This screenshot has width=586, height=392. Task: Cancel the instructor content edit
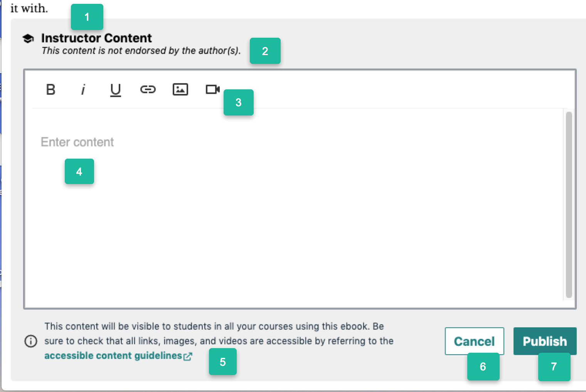(474, 341)
